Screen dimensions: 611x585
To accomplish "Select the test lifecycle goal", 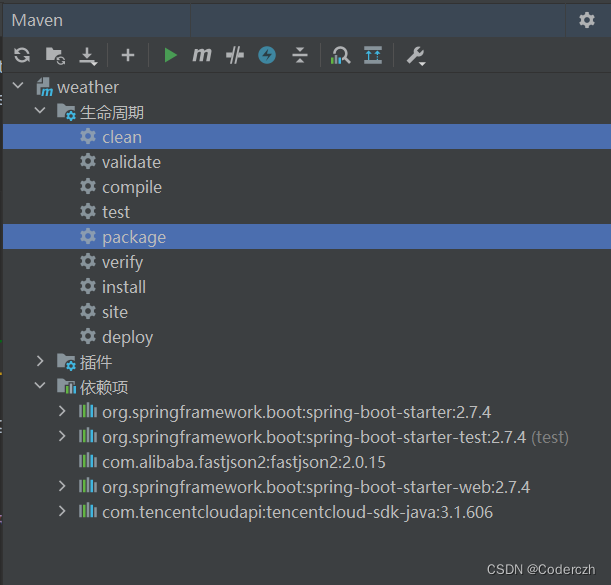I will 307,212.
